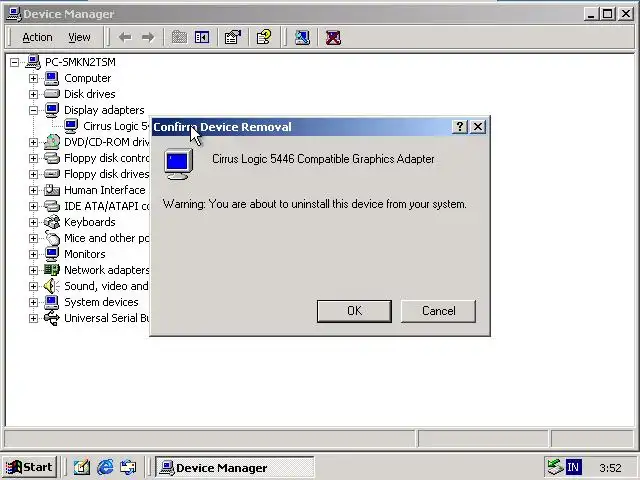640x480 pixels.
Task: Open the Action menu
Action: click(x=37, y=38)
